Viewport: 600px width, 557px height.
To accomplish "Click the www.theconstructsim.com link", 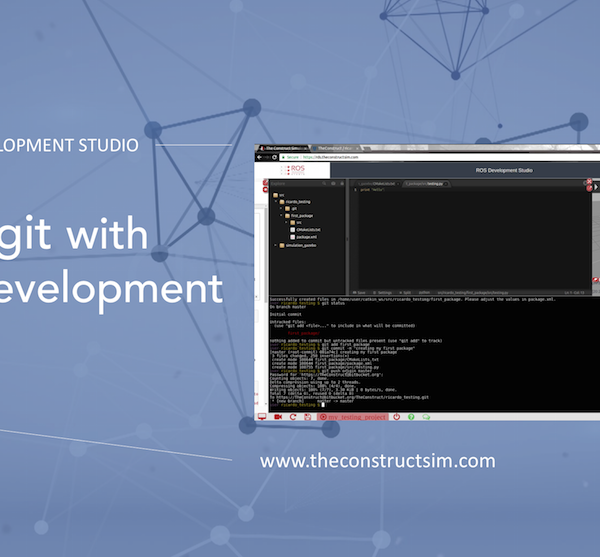I will [378, 461].
